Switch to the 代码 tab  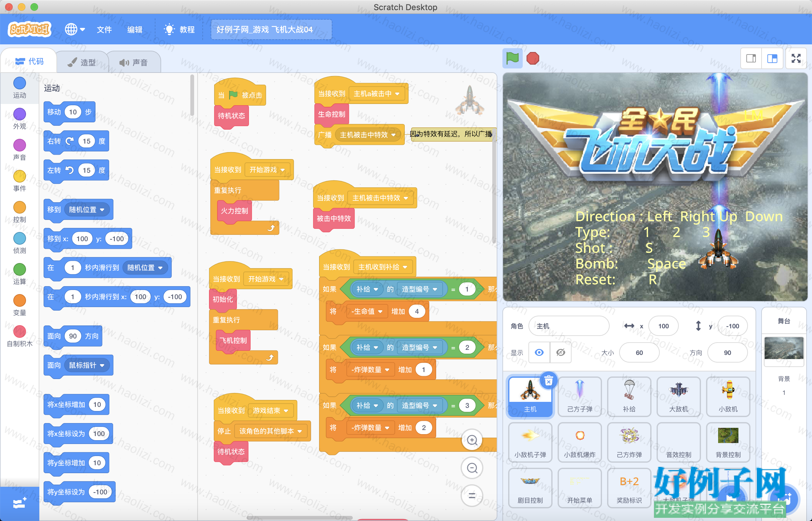(x=29, y=61)
